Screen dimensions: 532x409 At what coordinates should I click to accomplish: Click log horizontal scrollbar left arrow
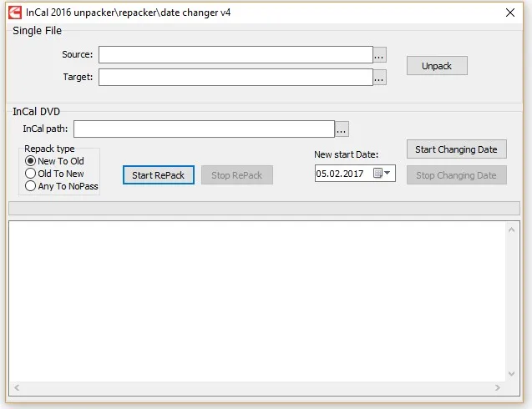coord(17,387)
